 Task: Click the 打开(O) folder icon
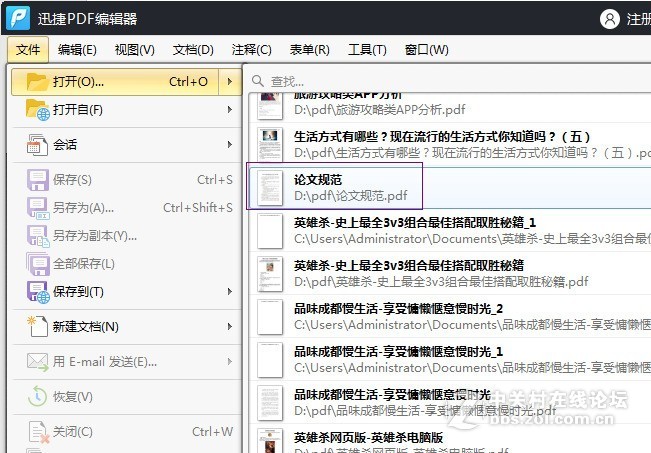pos(37,81)
